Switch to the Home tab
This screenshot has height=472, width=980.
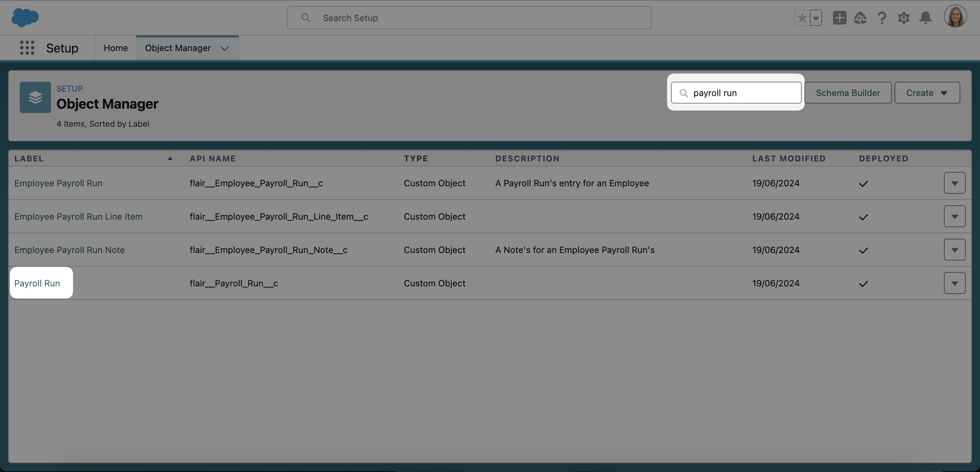click(x=115, y=48)
